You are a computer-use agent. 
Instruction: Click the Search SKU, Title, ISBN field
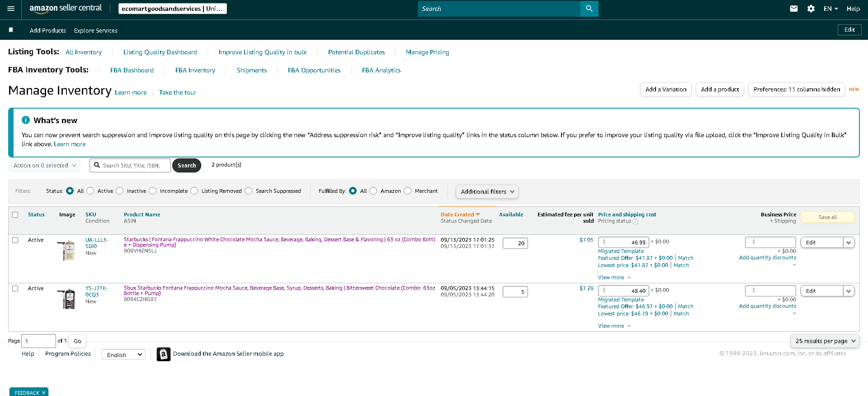click(130, 166)
